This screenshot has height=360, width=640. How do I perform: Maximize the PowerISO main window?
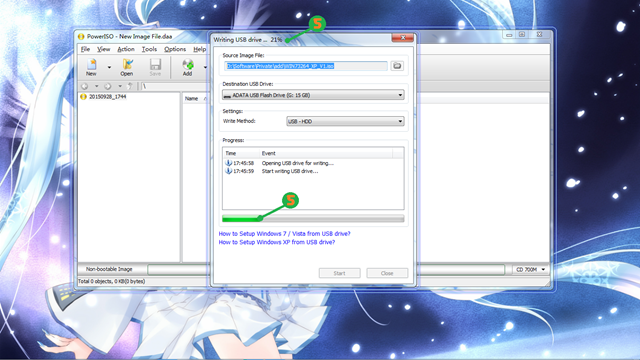point(522,35)
